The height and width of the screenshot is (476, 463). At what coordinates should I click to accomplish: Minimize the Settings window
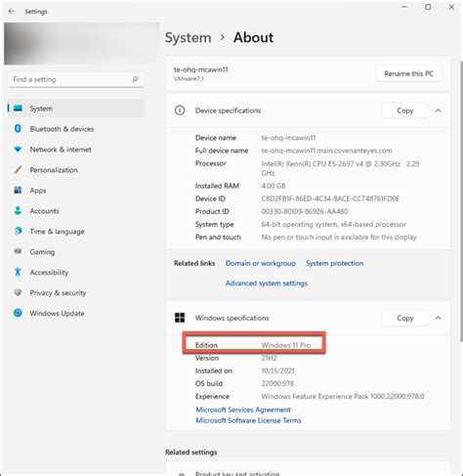click(x=404, y=7)
